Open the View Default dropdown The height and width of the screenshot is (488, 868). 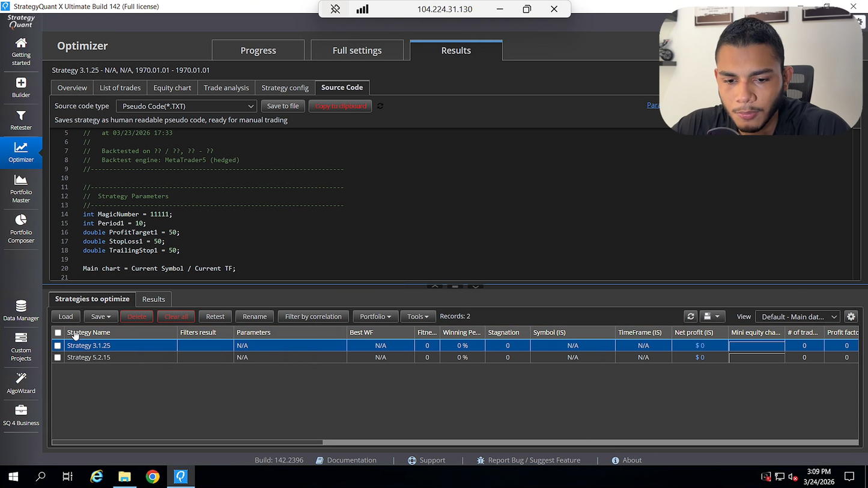pyautogui.click(x=798, y=316)
